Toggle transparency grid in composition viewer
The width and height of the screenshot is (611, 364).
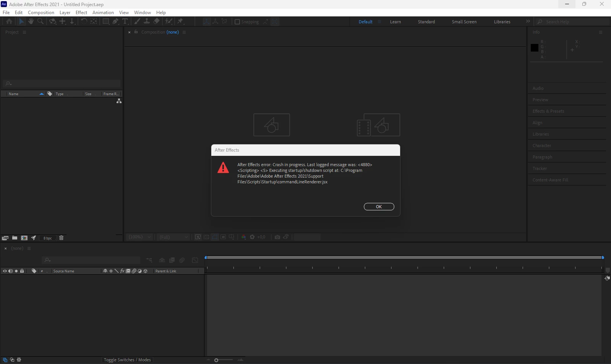click(x=206, y=237)
